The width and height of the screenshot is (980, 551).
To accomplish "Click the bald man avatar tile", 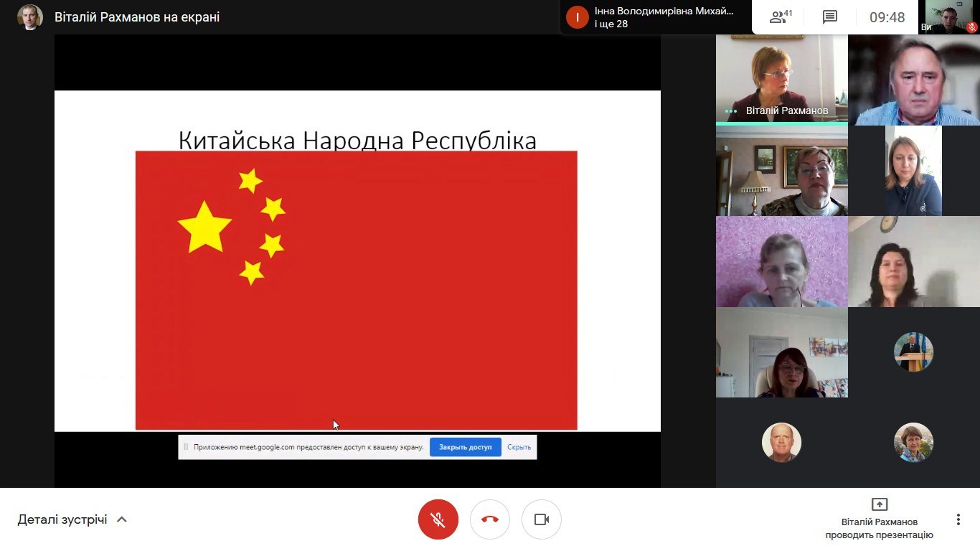I will (781, 442).
